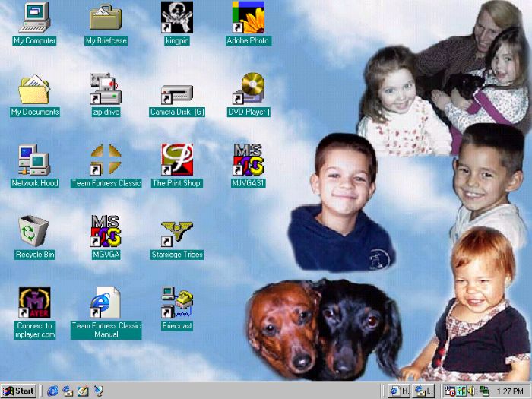Select the Eriecoast dial-up connection shortcut
This screenshot has height=399, width=532.
(x=176, y=302)
